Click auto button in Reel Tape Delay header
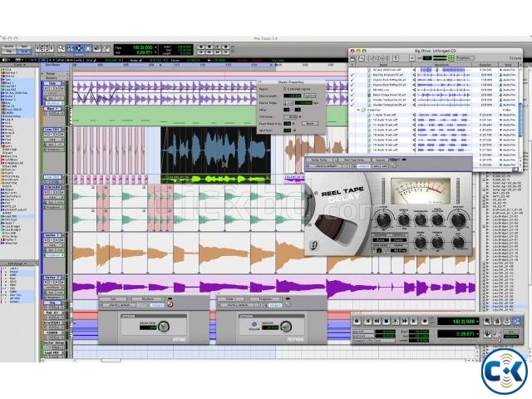532x399 pixels. click(376, 166)
